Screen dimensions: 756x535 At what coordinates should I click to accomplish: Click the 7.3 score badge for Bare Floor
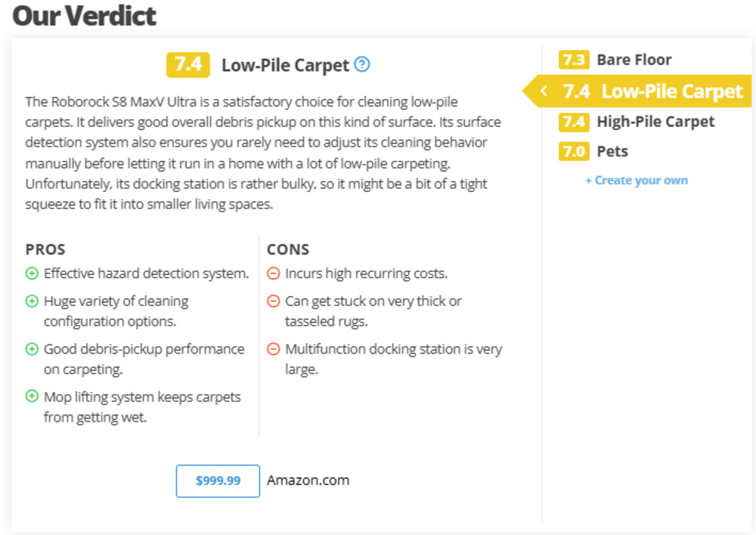tap(574, 60)
